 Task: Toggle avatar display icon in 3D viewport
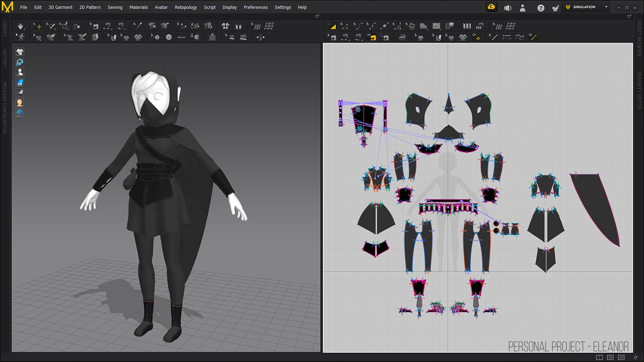[20, 72]
